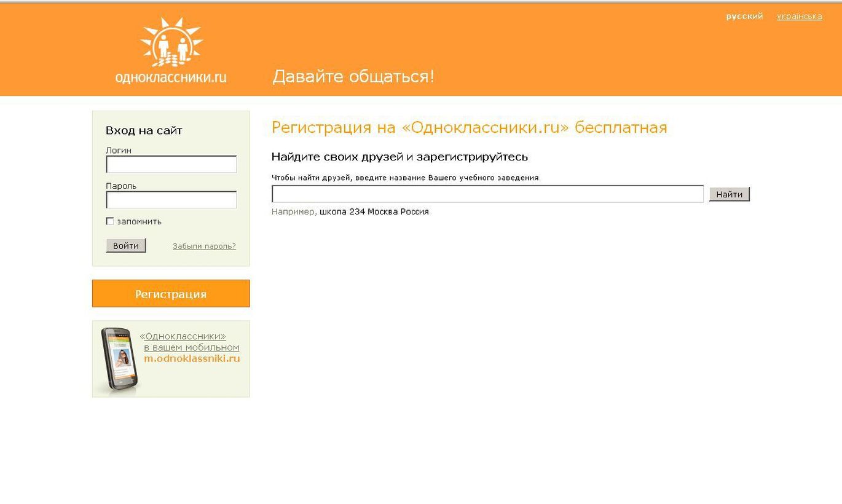Click the Войти button
Image resolution: width=842 pixels, height=504 pixels.
click(x=126, y=245)
